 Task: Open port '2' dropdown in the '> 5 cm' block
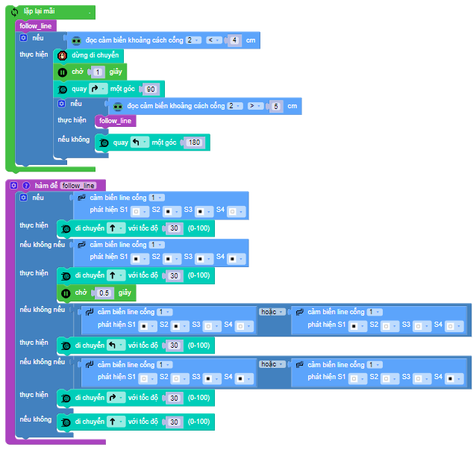[x=235, y=106]
